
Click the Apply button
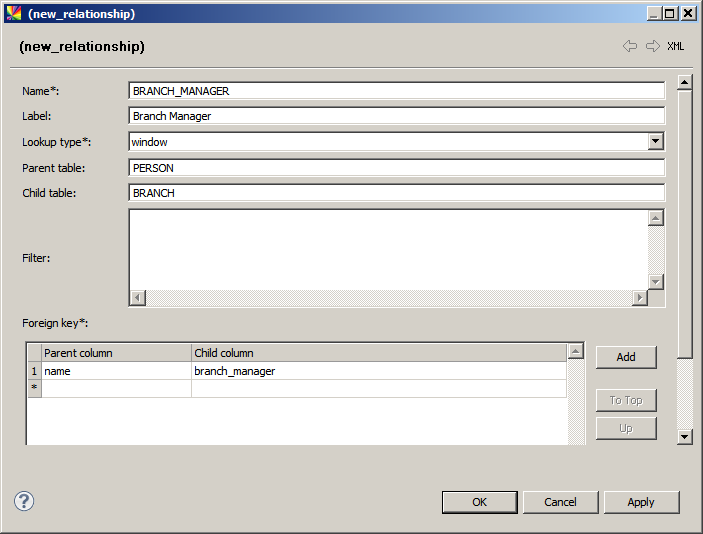click(x=641, y=502)
